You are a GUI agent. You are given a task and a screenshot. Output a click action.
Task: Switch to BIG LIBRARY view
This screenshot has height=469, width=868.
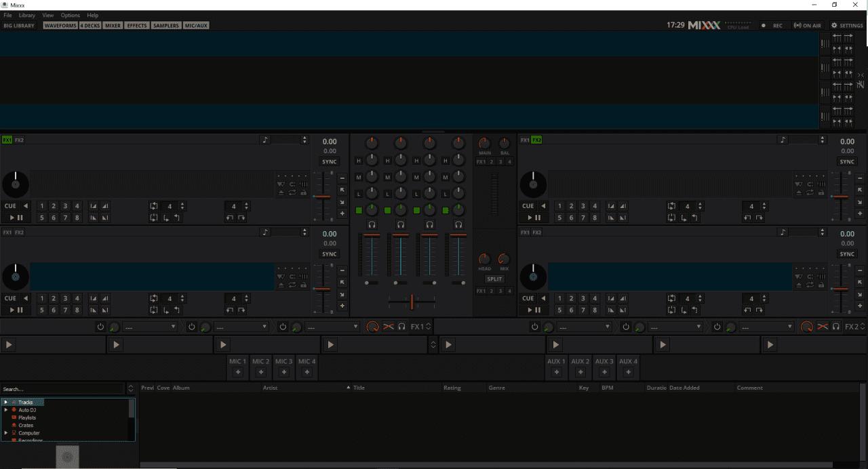click(19, 25)
